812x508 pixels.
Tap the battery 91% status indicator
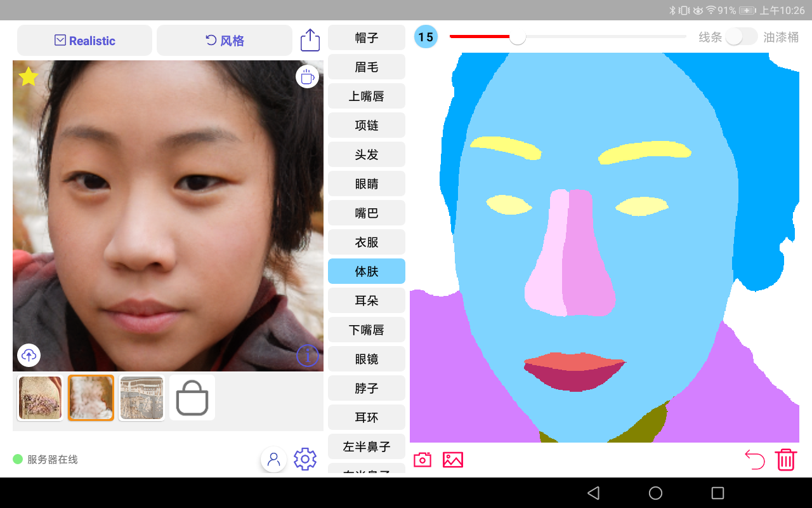737,10
